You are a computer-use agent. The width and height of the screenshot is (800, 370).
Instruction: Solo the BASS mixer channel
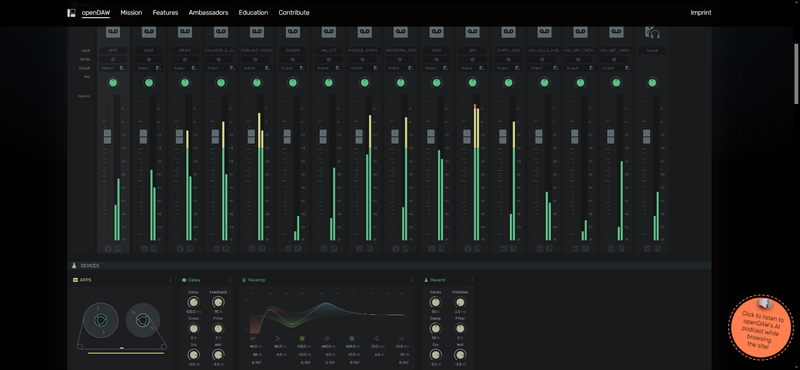pos(154,249)
